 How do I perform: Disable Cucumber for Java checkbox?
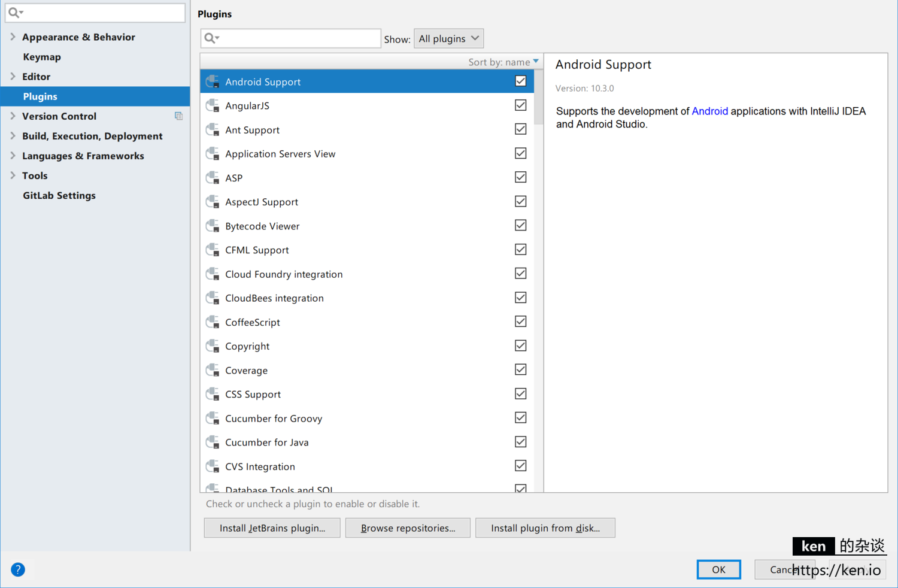click(521, 441)
